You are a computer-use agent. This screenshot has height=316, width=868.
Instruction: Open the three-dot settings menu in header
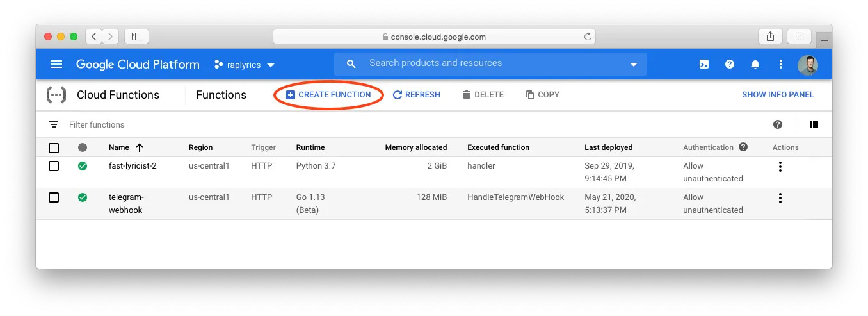coord(780,64)
